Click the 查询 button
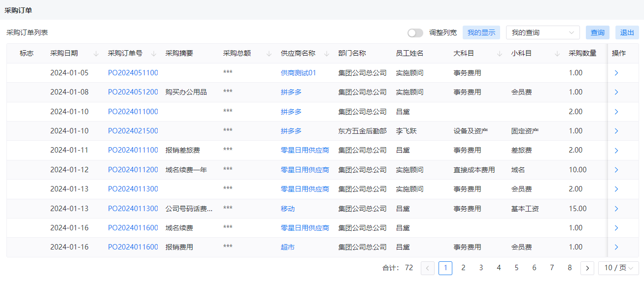This screenshot has height=281, width=644. click(598, 32)
